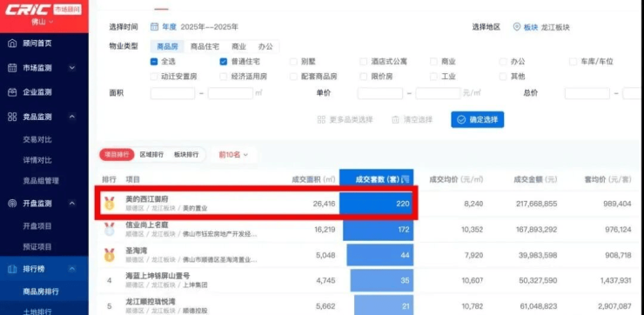
Task: Click the trash icon of 清空选择
Action: [395, 120]
